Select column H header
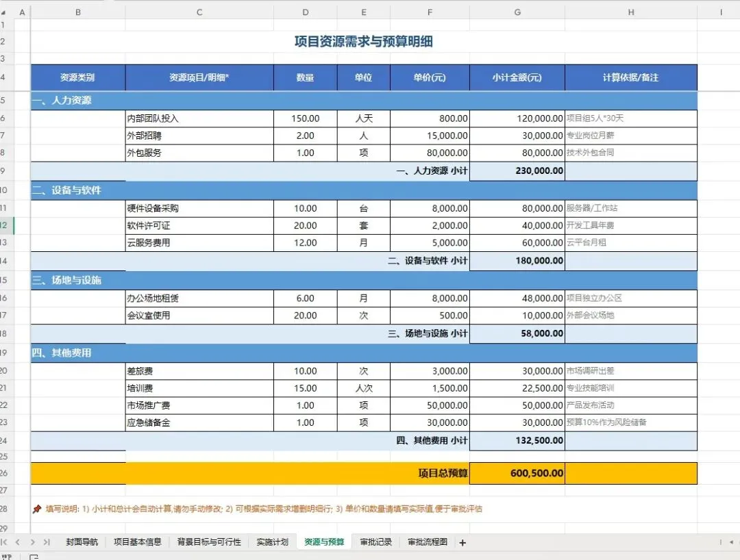This screenshot has height=560, width=740. coord(631,13)
